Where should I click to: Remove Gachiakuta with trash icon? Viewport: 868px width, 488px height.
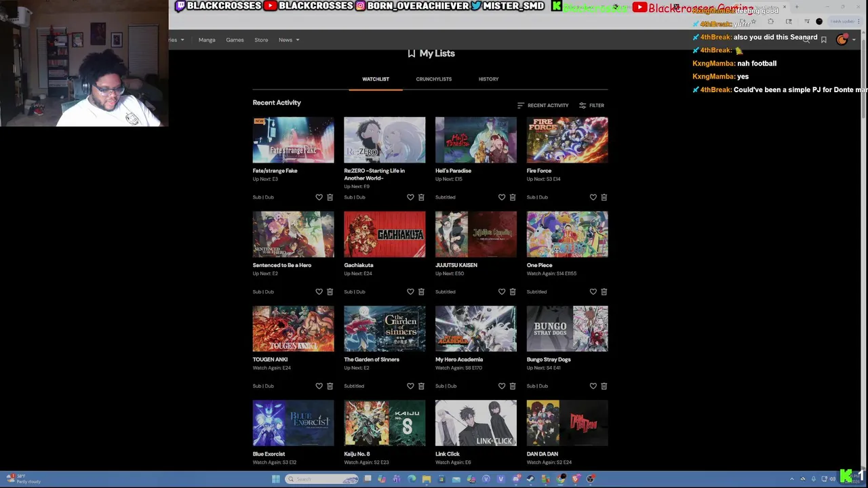click(421, 291)
